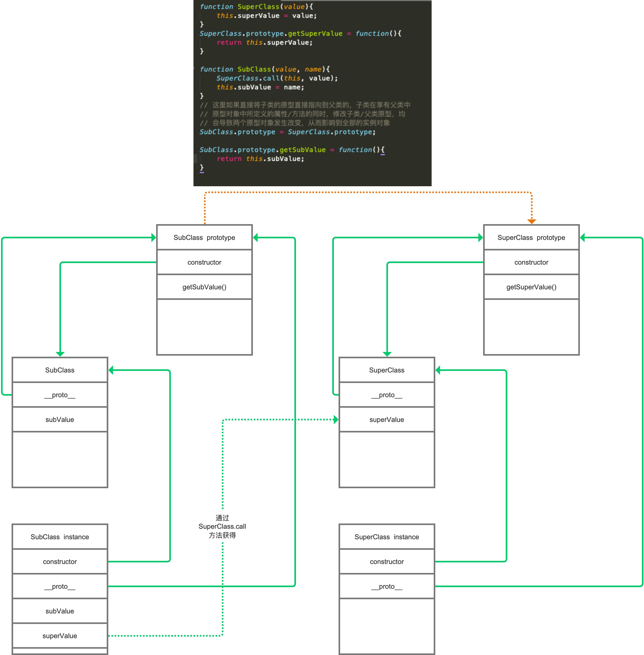The height and width of the screenshot is (655, 644).
Task: Click the 'this.subValue = name;' code line
Action: point(260,87)
